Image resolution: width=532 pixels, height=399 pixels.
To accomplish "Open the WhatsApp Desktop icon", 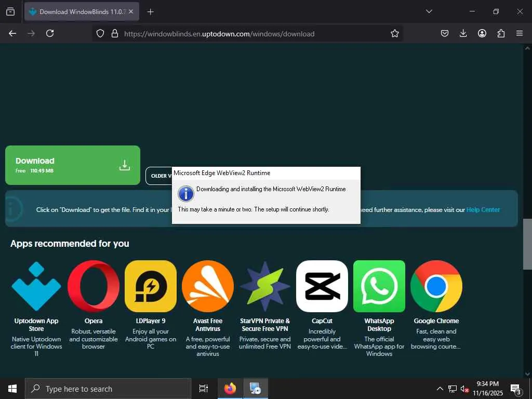I will pyautogui.click(x=379, y=286).
